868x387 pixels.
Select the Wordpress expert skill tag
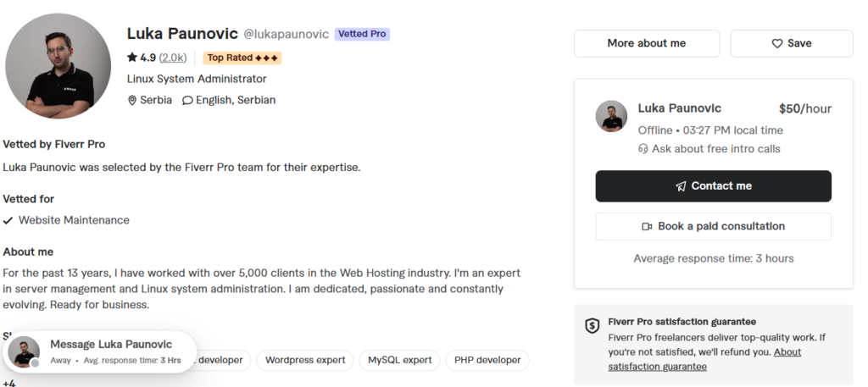(x=305, y=361)
